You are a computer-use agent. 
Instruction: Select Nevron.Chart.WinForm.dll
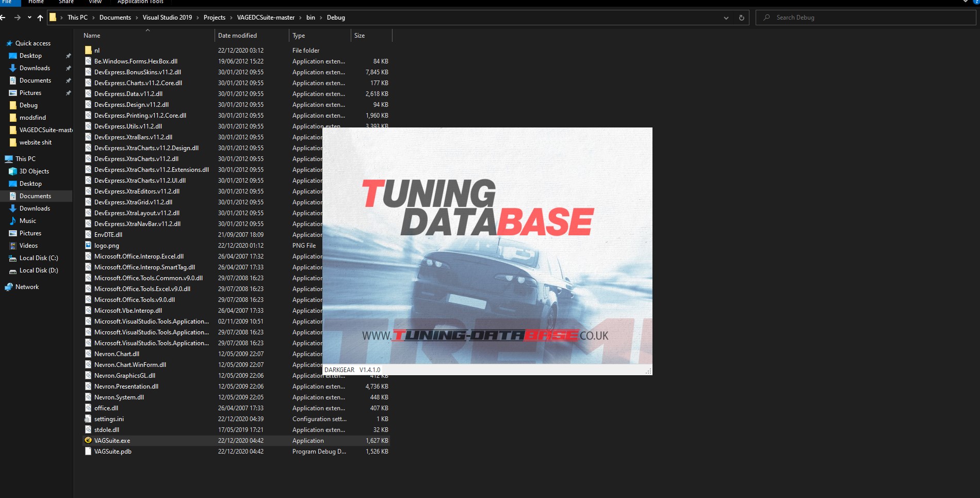point(130,365)
